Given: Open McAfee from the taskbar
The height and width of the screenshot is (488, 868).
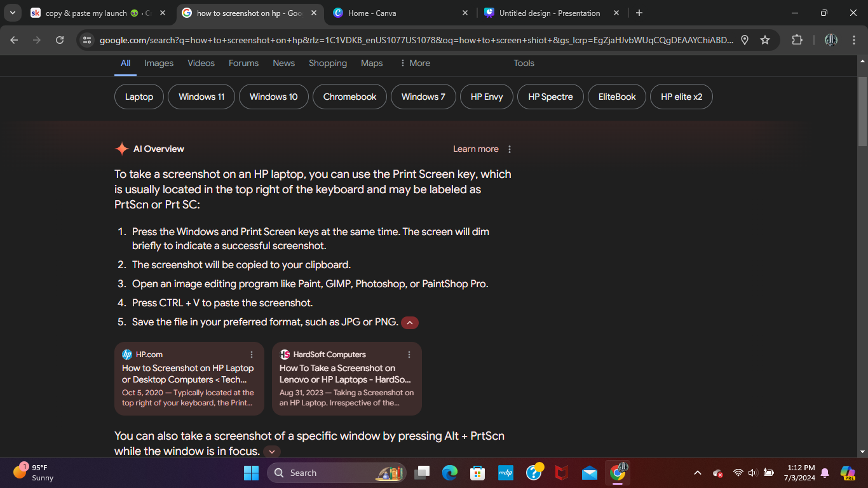Looking at the screenshot, I should click(562, 473).
